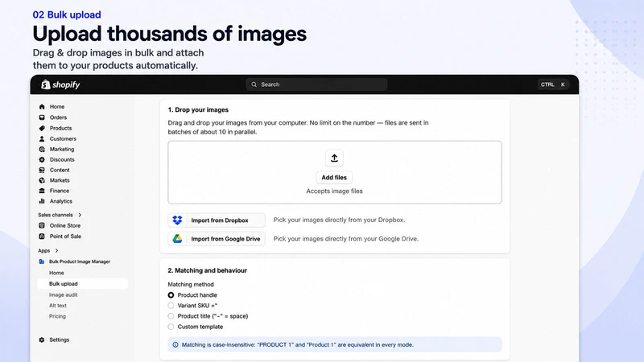Viewport: 644px width, 362px height.
Task: Open the Point of Sale channel
Action: pyautogui.click(x=65, y=237)
